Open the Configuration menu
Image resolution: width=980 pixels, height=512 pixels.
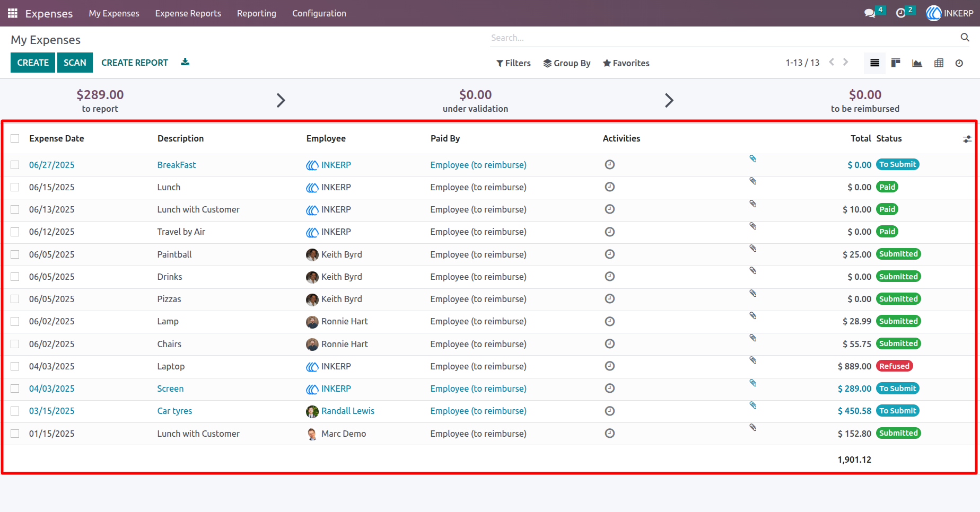pos(319,13)
